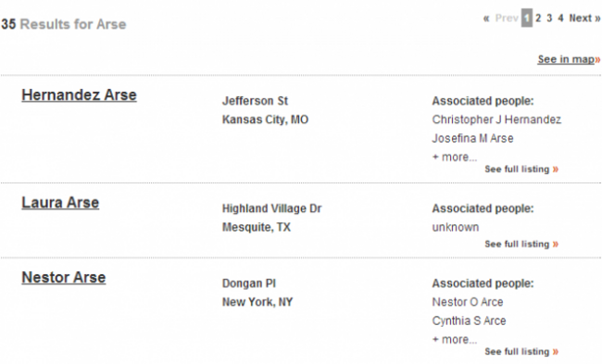Click Next page link
602x364 pixels.
tap(580, 18)
